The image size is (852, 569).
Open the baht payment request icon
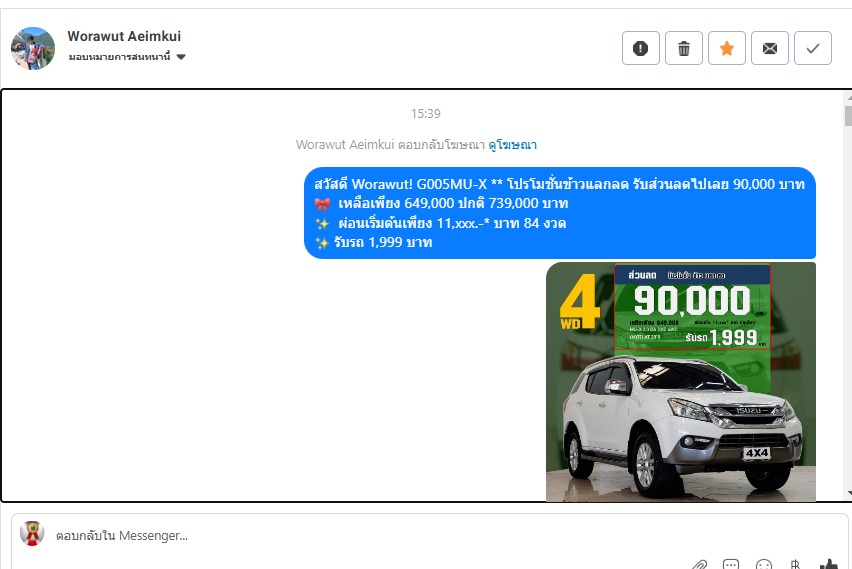(x=795, y=565)
